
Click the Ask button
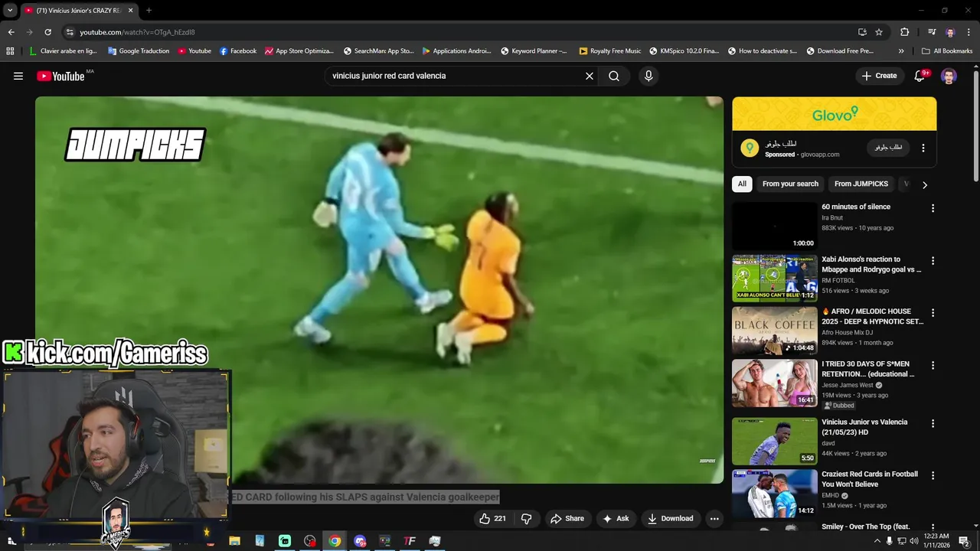click(616, 519)
